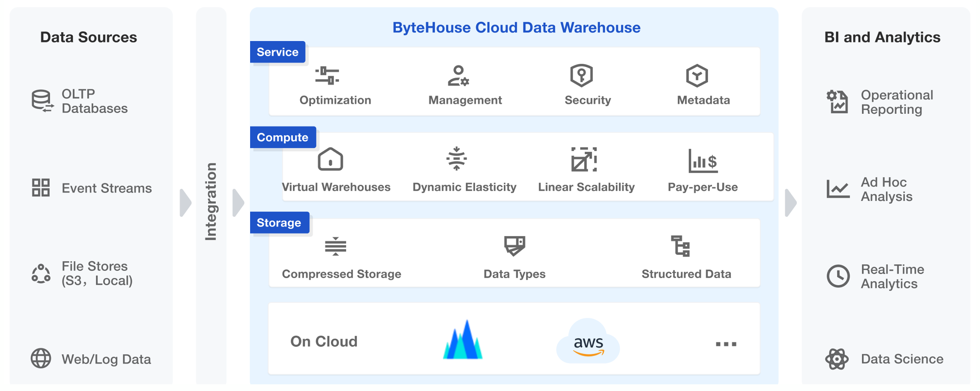Click the Optimization label
The width and height of the screenshot is (980, 391).
click(x=335, y=100)
